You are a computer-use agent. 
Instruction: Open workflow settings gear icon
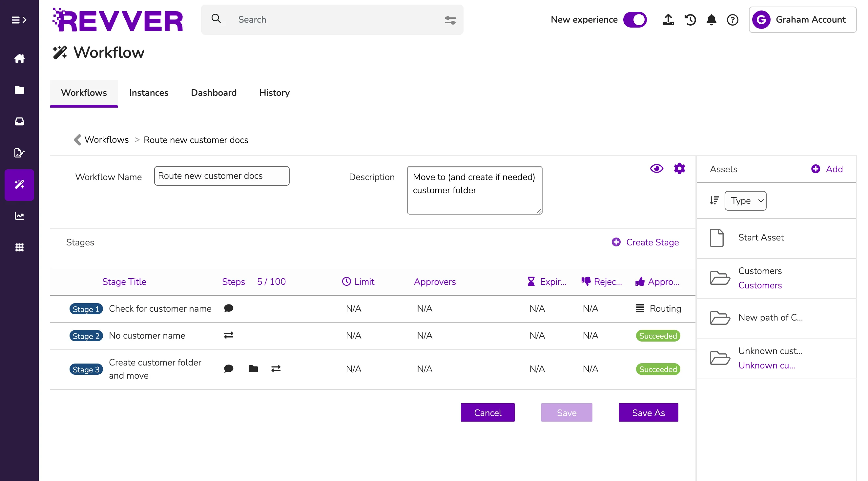679,169
